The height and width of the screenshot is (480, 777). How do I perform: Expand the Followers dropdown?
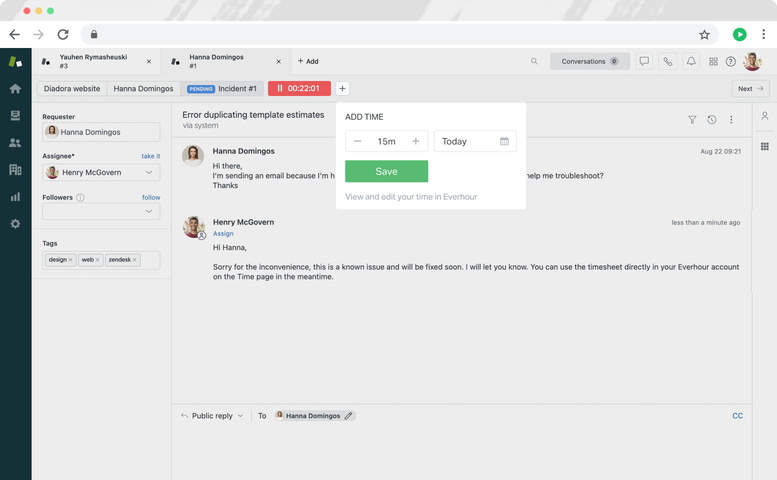pyautogui.click(x=101, y=211)
